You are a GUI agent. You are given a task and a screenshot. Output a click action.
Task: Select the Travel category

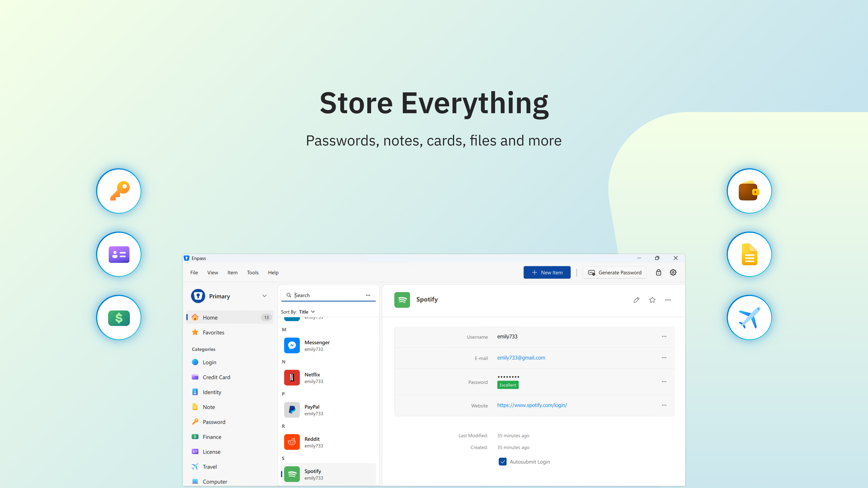point(230,467)
